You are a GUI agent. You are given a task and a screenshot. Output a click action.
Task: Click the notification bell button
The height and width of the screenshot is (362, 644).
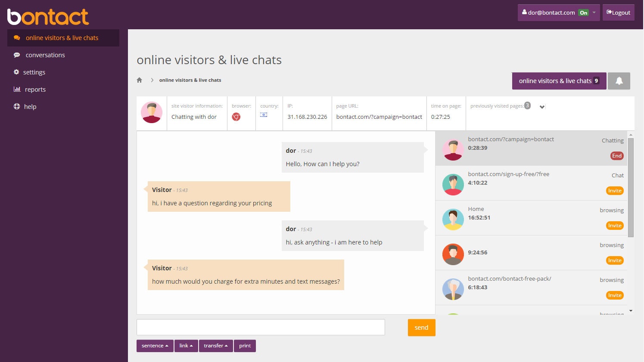tap(619, 81)
